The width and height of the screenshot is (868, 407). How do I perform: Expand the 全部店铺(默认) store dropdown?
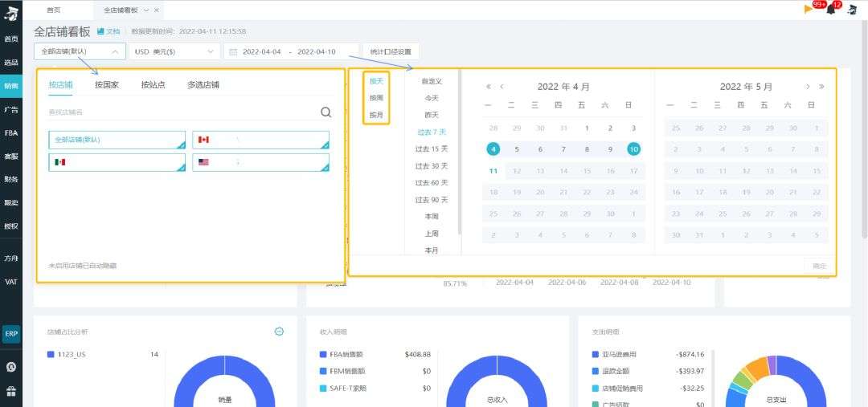pyautogui.click(x=79, y=51)
